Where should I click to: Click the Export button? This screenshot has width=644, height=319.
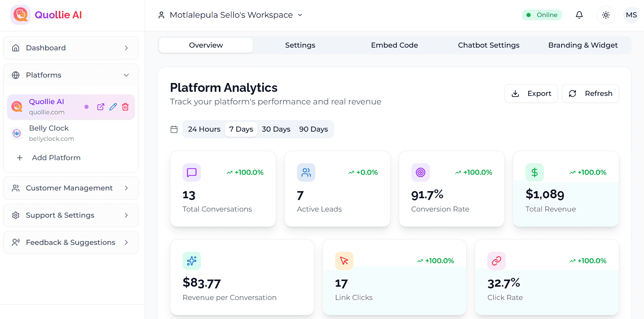531,94
